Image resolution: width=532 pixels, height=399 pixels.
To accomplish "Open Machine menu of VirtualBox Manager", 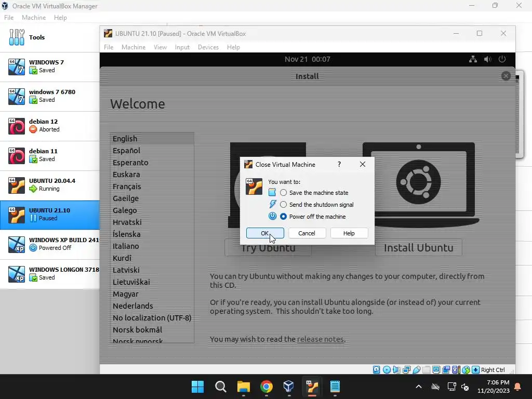I will point(34,18).
